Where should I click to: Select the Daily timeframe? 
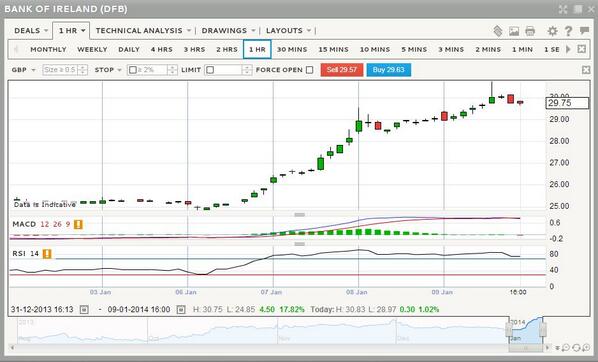point(129,49)
